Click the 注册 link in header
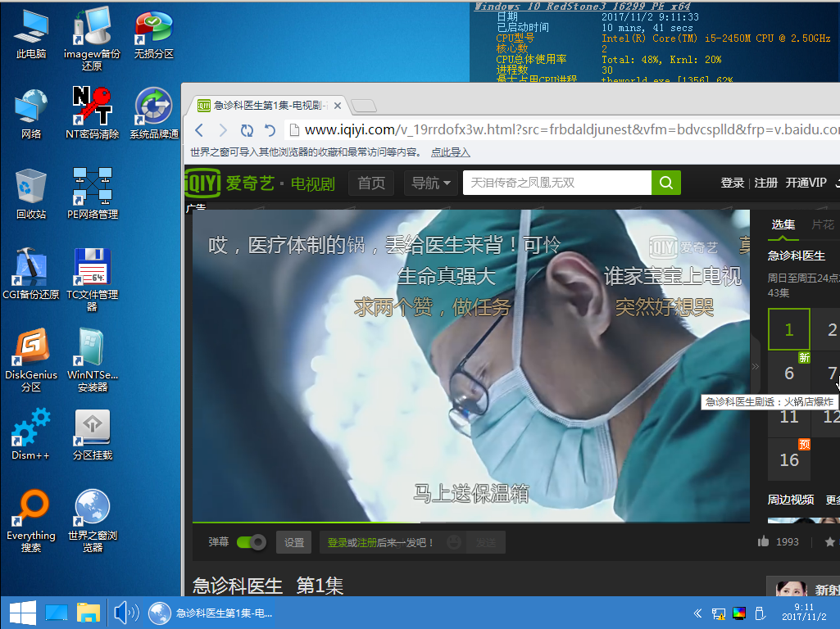Image resolution: width=840 pixels, height=629 pixels. (765, 183)
